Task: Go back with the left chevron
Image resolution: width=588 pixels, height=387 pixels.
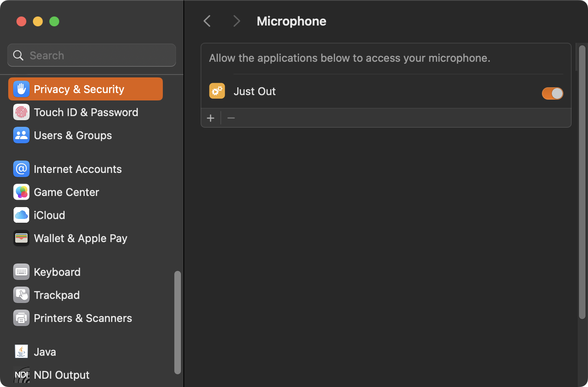Action: click(207, 21)
